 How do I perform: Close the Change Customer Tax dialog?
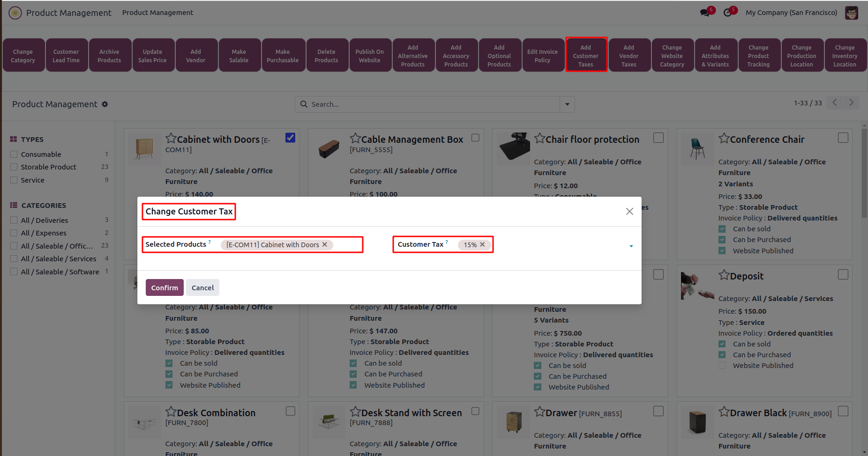(x=629, y=212)
